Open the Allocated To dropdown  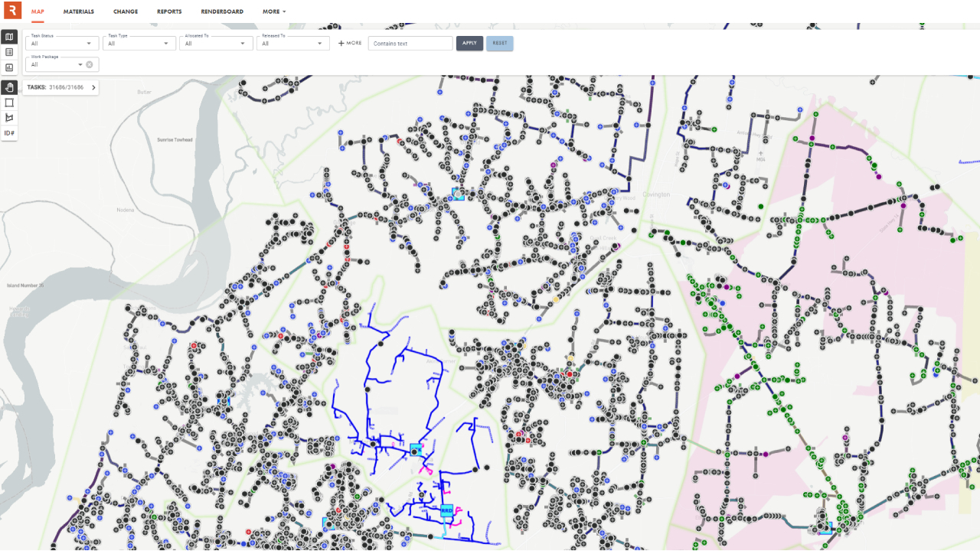pos(216,43)
